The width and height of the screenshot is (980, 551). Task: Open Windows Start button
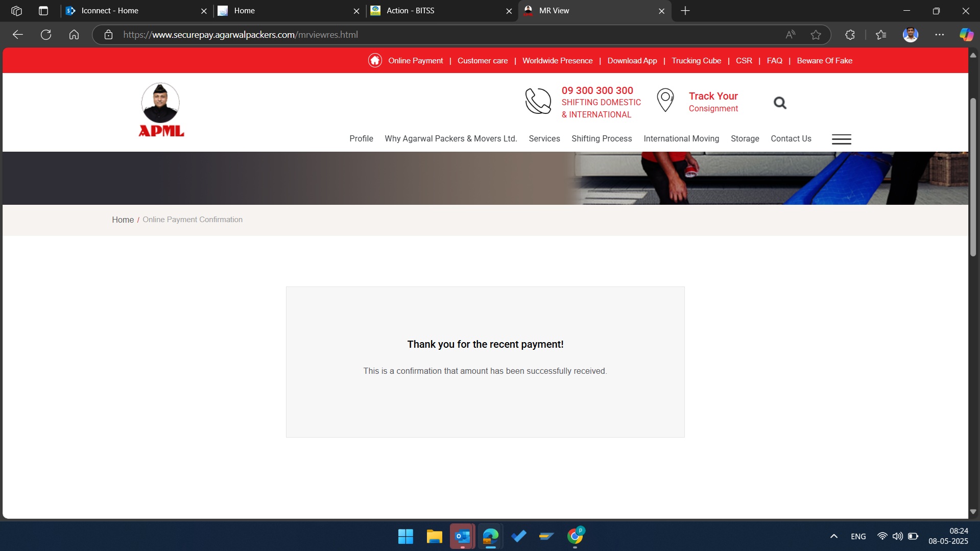405,536
